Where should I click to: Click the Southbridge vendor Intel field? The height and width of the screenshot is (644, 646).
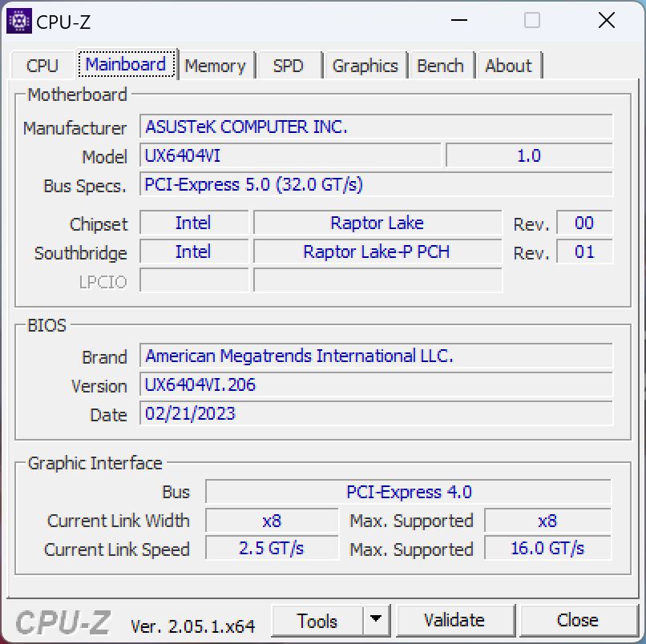(194, 252)
